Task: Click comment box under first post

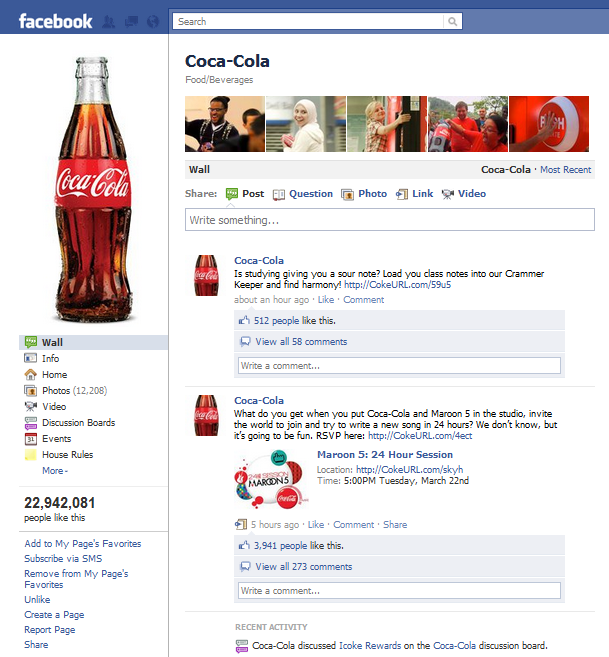Action: pyautogui.click(x=399, y=365)
